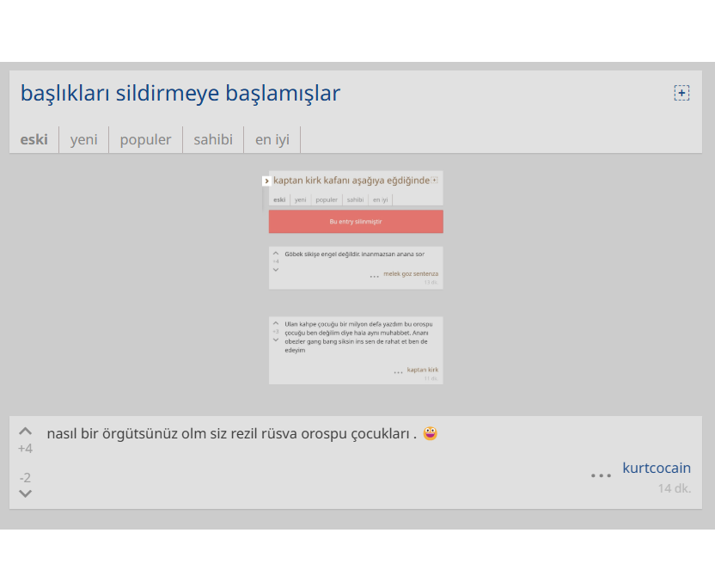Switch to the 'eski' sorting tab

pyautogui.click(x=34, y=139)
